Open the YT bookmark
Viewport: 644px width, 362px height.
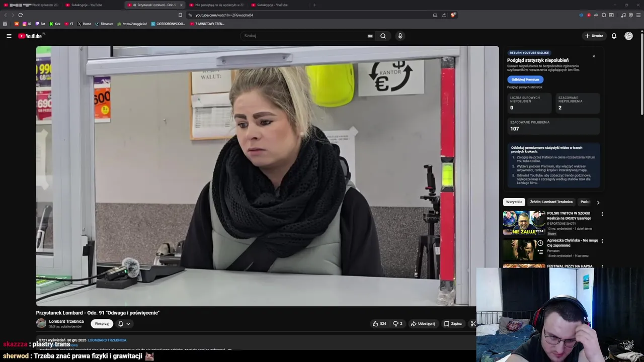point(69,24)
